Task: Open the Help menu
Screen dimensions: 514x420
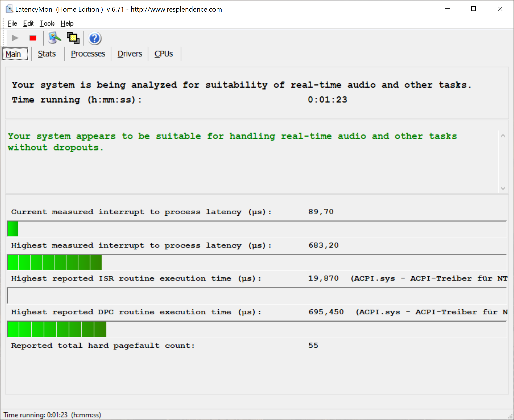Action: pos(67,23)
